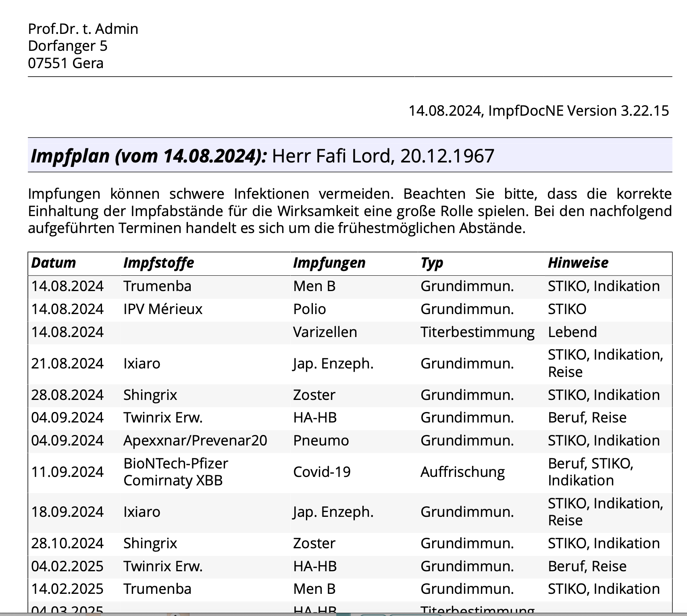This screenshot has height=616, width=687.
Task: Click the 'Prof.Dr. t. Admin' sender line
Action: pos(83,29)
